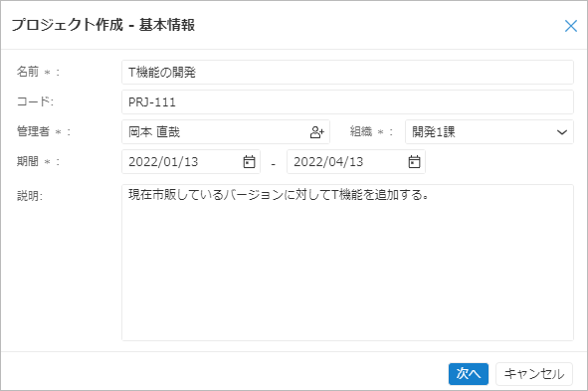588x391 pixels.
Task: Click the コード label
Action: [35, 101]
